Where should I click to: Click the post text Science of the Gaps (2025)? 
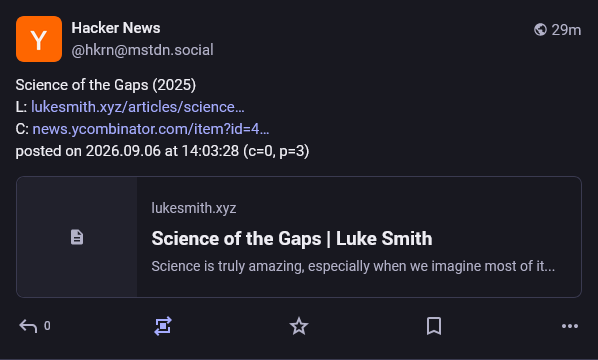coord(106,85)
